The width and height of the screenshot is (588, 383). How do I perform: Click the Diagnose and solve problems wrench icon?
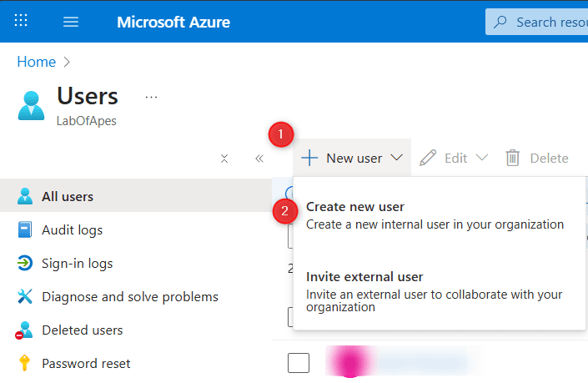[25, 297]
